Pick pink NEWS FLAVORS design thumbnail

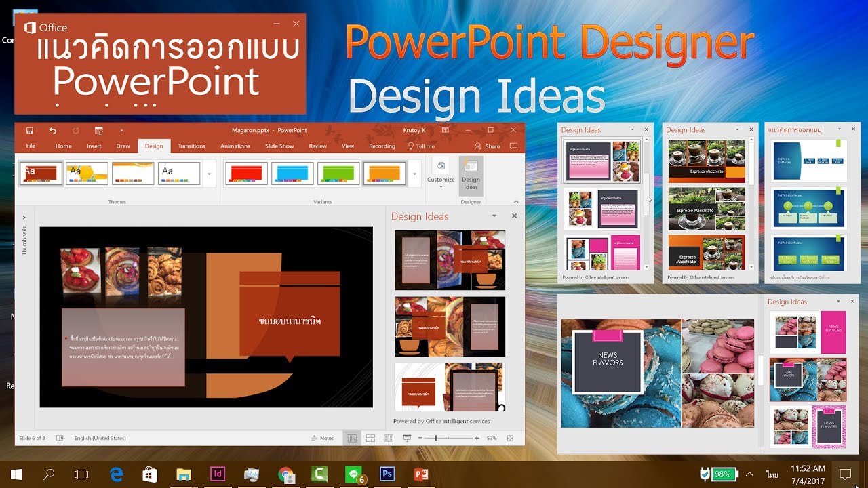pos(808,332)
